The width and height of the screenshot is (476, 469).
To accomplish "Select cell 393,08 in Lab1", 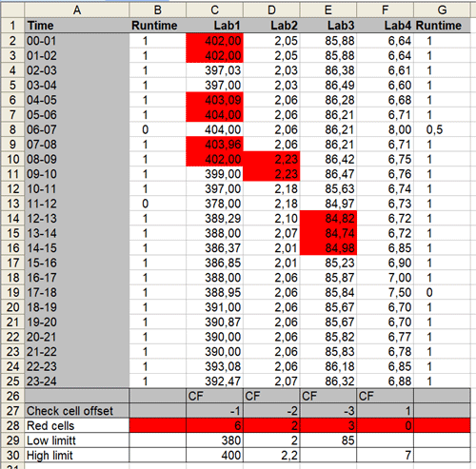I will click(x=214, y=366).
